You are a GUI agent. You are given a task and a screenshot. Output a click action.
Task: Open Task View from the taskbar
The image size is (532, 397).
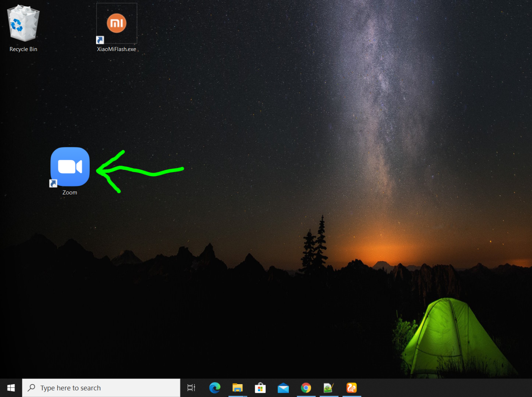click(x=191, y=388)
